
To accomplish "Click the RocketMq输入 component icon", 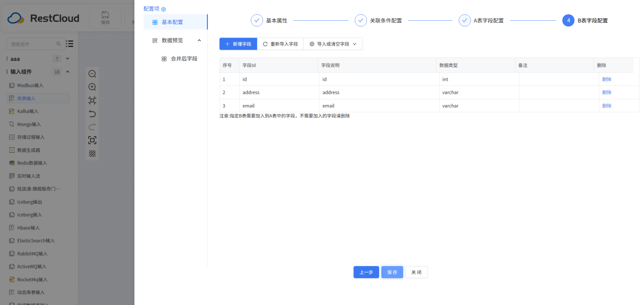I will [x=12, y=280].
